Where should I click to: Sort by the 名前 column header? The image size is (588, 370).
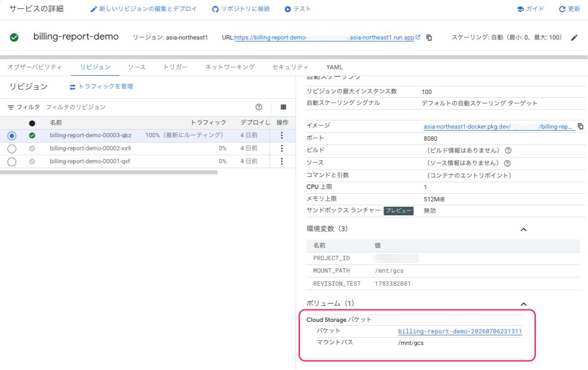pyautogui.click(x=56, y=122)
